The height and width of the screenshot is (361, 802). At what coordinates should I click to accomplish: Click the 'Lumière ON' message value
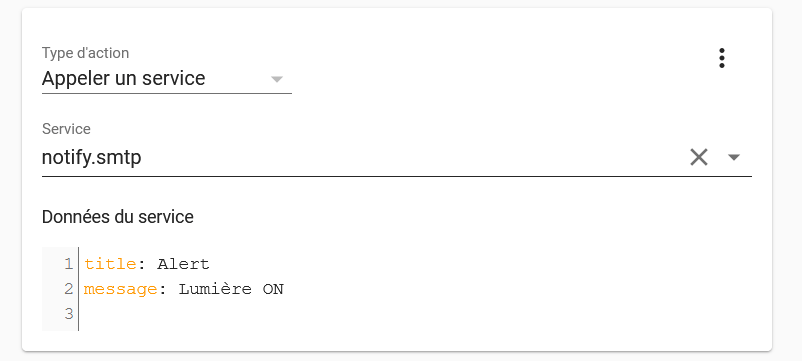[231, 290]
